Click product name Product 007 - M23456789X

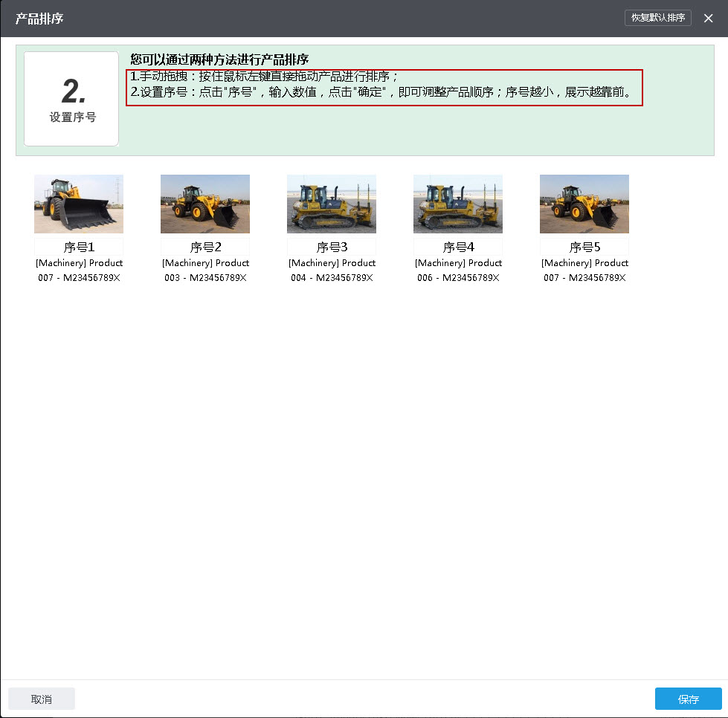78,270
